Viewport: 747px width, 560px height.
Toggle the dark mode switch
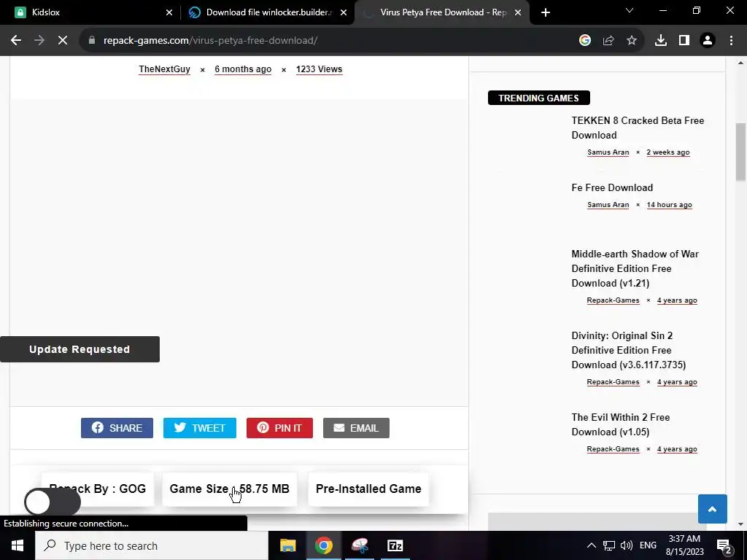[x=53, y=502]
